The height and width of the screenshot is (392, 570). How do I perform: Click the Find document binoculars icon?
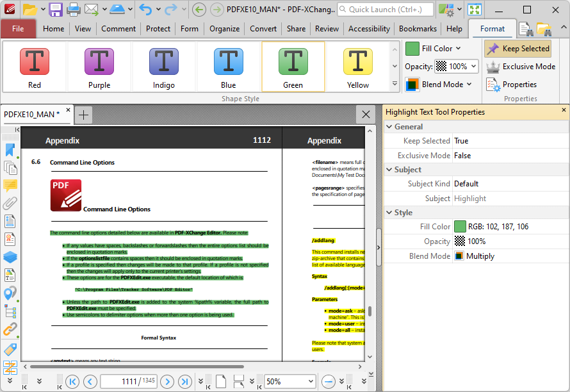click(x=526, y=29)
